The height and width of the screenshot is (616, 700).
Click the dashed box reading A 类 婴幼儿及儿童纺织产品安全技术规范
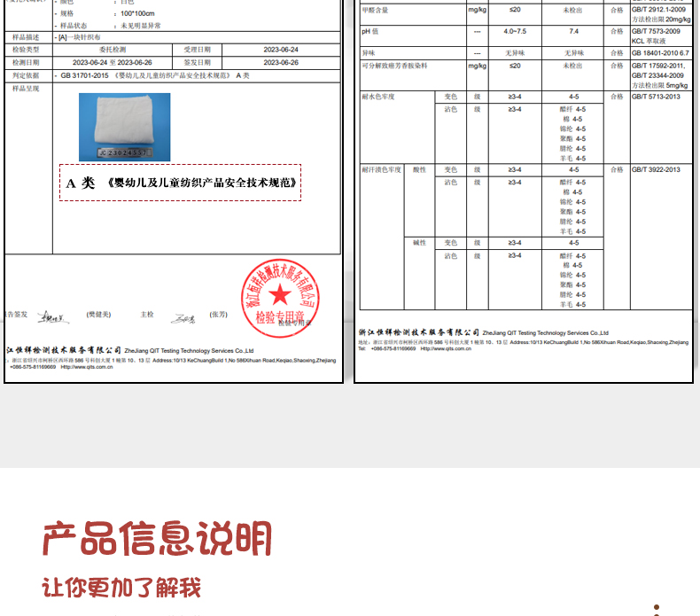[x=181, y=183]
